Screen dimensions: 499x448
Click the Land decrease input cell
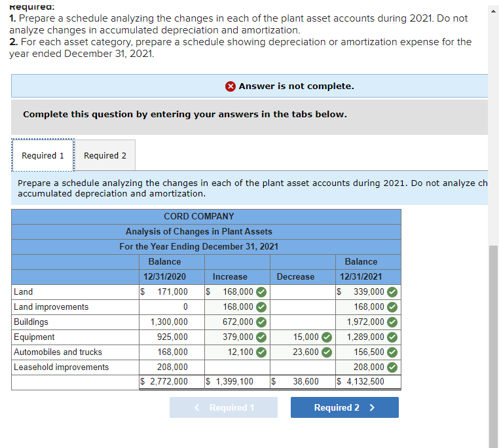[303, 292]
